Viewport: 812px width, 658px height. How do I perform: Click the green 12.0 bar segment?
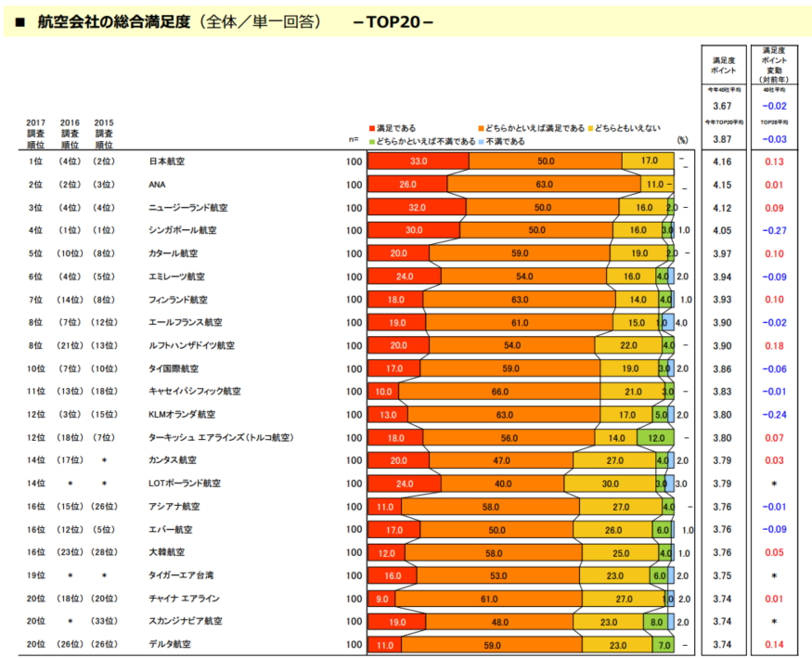[x=655, y=438]
